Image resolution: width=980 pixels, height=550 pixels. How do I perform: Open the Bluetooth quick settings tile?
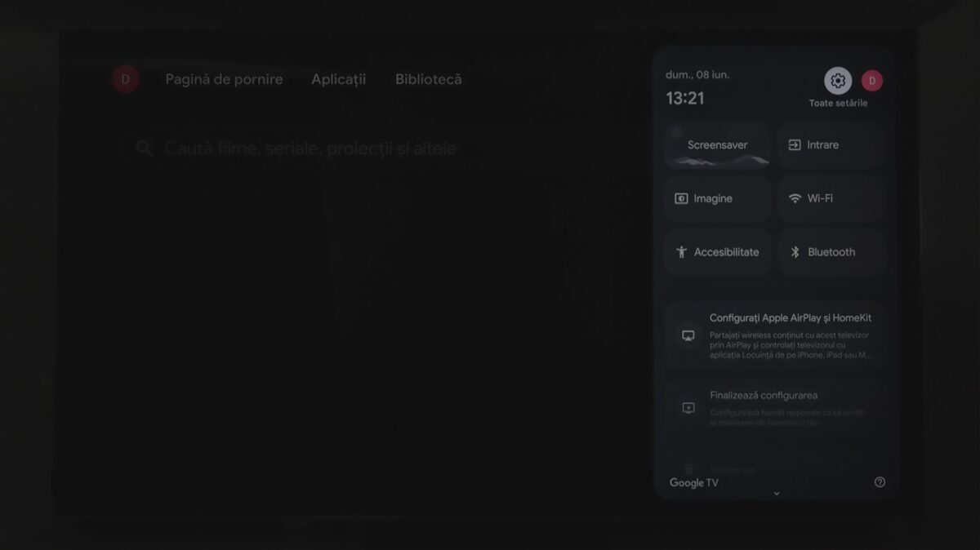pos(831,252)
